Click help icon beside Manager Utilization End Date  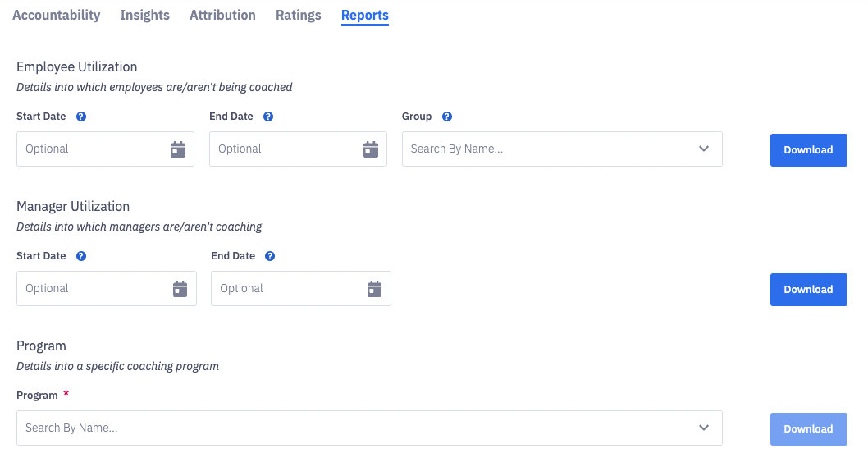pyautogui.click(x=270, y=256)
